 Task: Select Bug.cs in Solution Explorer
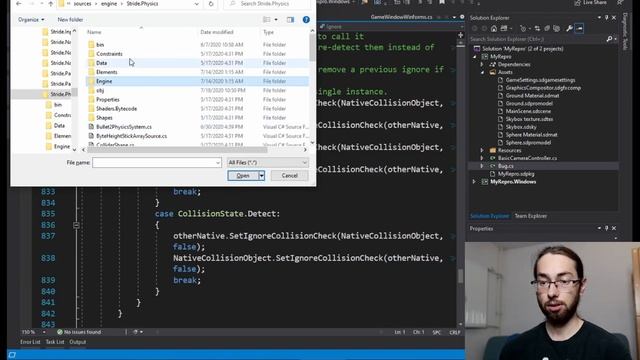point(505,166)
